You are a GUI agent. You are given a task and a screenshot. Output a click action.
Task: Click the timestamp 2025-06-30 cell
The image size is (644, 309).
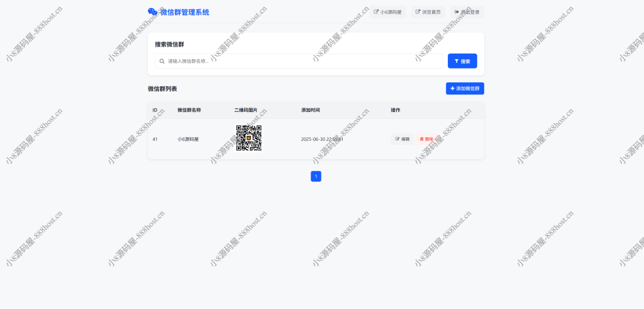pyautogui.click(x=322, y=139)
